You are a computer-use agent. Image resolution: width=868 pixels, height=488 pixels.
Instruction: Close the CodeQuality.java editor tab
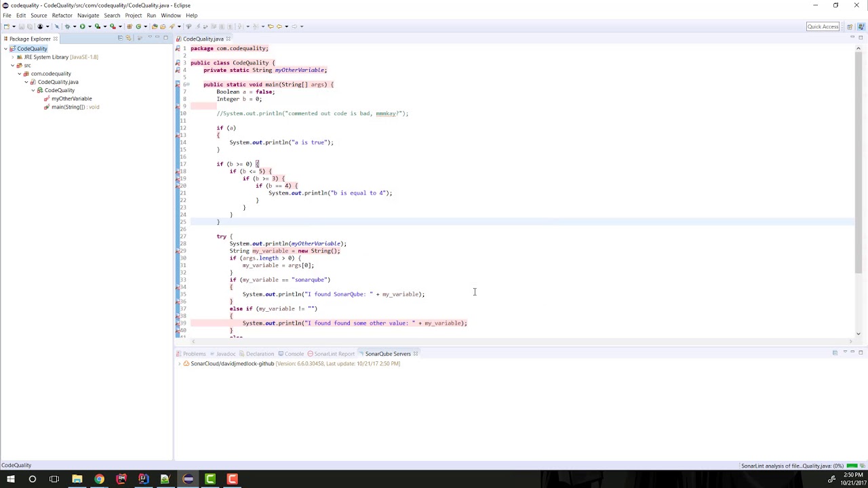[229, 39]
